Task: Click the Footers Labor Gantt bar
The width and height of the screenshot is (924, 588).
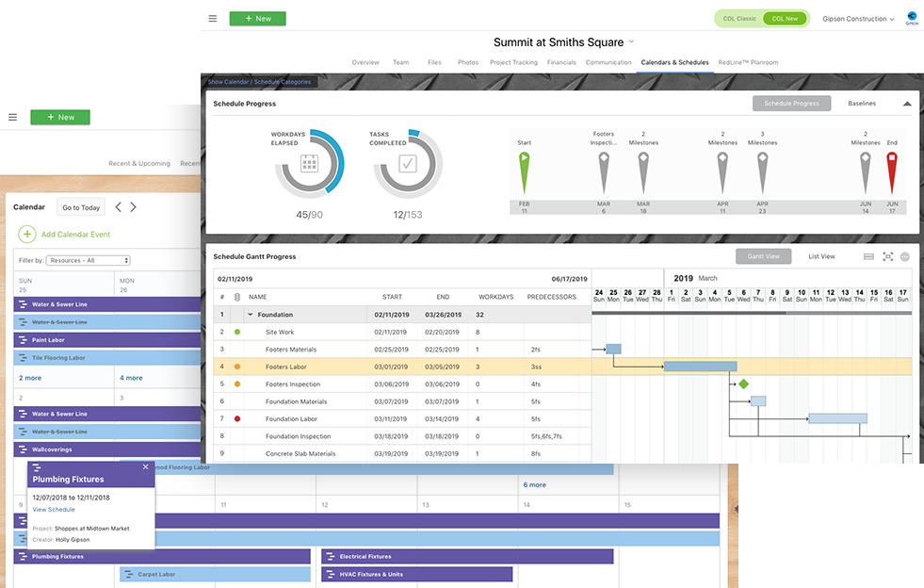Action: tap(700, 367)
